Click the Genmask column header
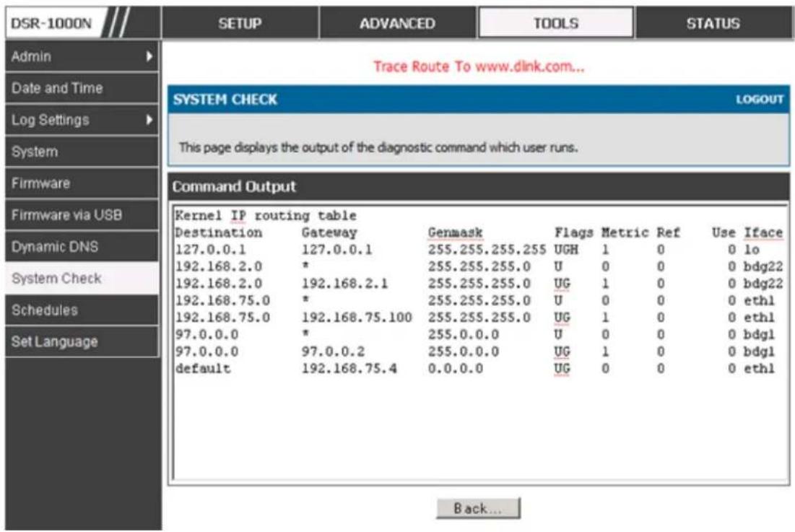Image resolution: width=795 pixels, height=532 pixels. pyautogui.click(x=456, y=232)
